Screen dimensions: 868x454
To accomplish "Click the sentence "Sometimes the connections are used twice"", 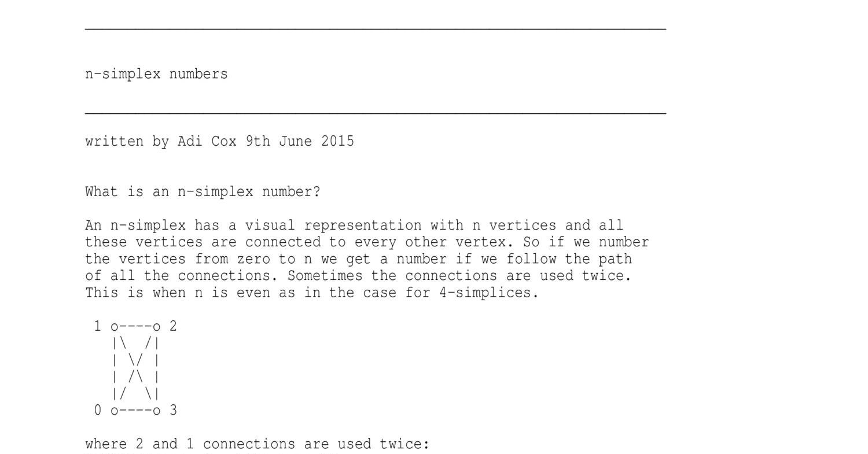I will tap(457, 276).
